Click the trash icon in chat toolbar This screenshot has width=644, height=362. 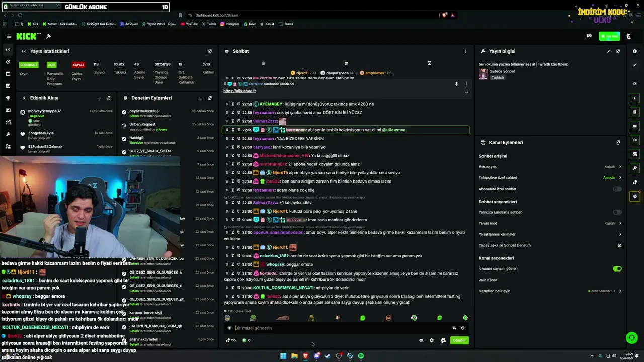point(263,63)
